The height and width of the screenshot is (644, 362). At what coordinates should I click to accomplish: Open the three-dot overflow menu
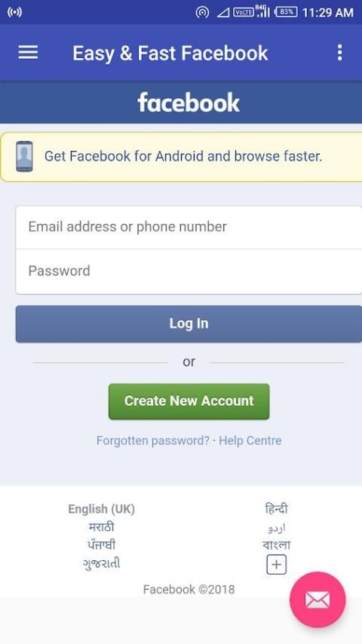[x=339, y=53]
